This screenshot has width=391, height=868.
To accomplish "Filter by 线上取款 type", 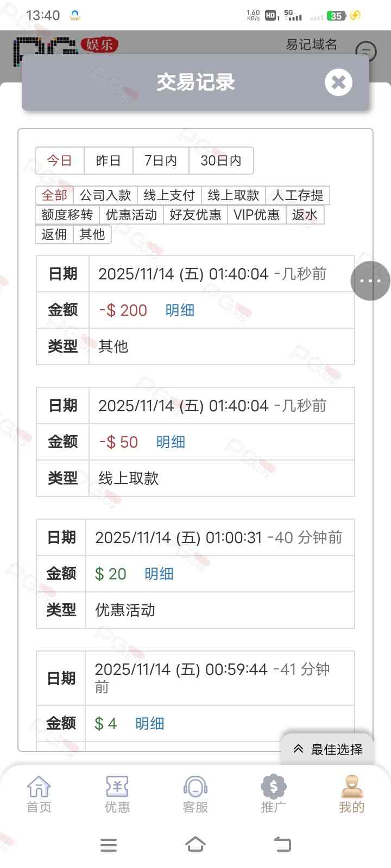I will pyautogui.click(x=234, y=195).
